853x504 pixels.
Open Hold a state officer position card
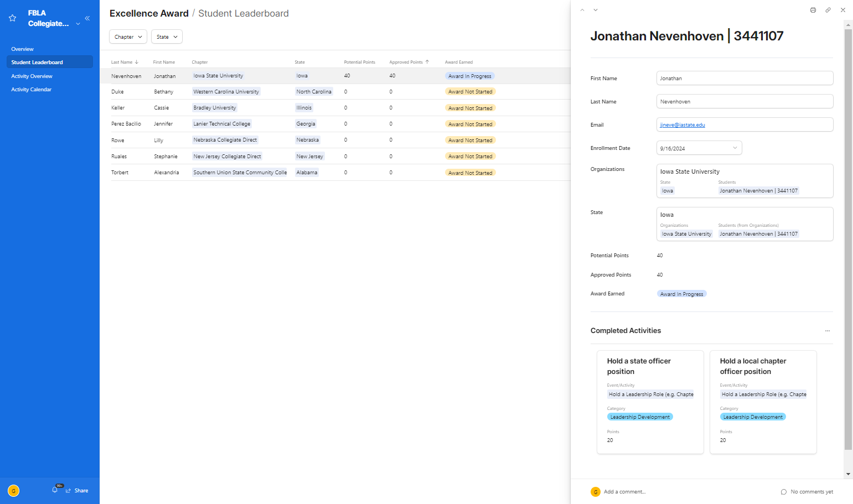(650, 402)
